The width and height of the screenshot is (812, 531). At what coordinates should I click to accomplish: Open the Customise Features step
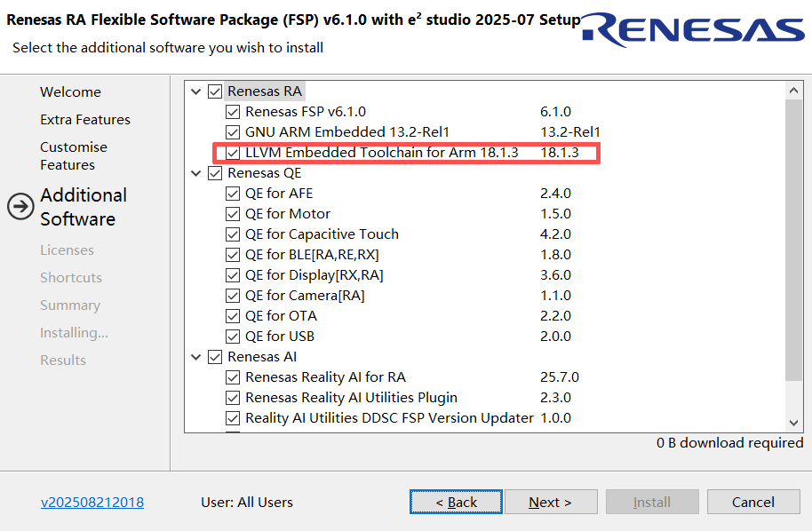point(74,155)
